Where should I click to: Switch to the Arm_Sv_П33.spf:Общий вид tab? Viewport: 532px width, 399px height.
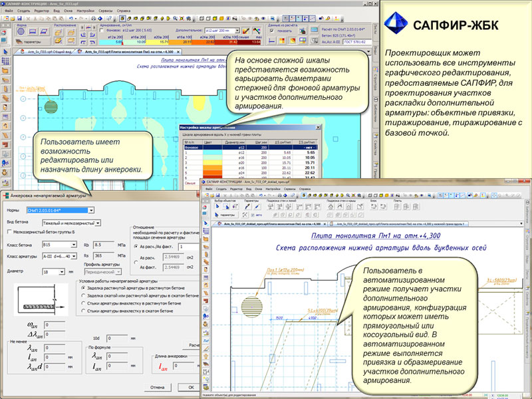click(43, 51)
